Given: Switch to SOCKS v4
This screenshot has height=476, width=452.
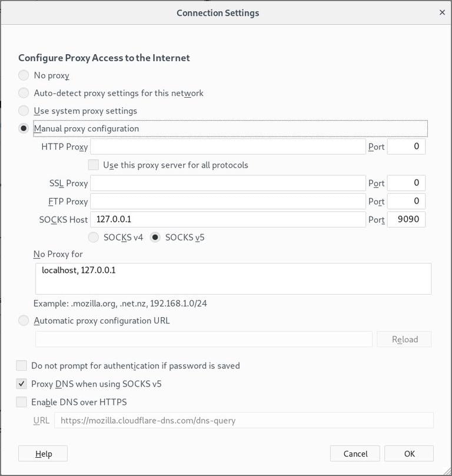Looking at the screenshot, I should 93,237.
